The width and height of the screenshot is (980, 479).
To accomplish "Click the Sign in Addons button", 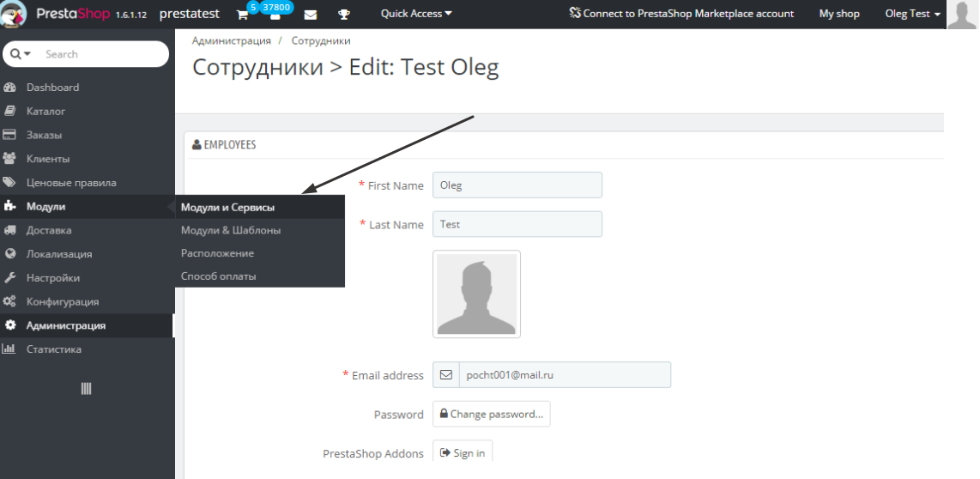I will coord(463,452).
